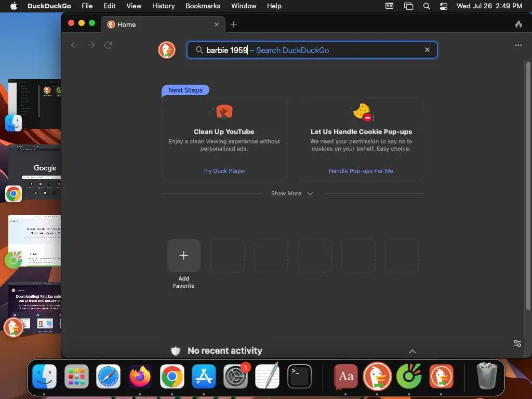Click the cookie pop-ups card icon
The width and height of the screenshot is (532, 399).
coord(363,112)
